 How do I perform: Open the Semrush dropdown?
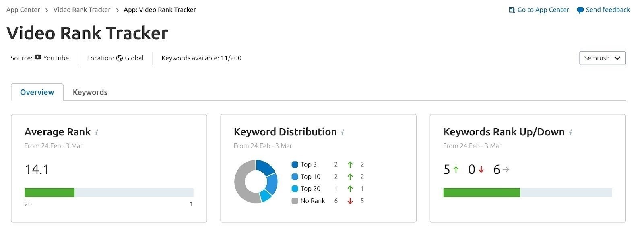tap(602, 58)
